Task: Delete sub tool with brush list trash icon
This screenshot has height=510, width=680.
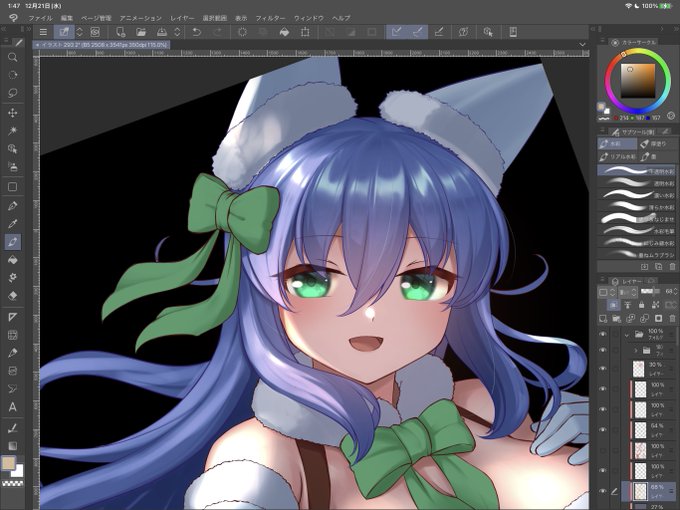Action: [x=673, y=267]
